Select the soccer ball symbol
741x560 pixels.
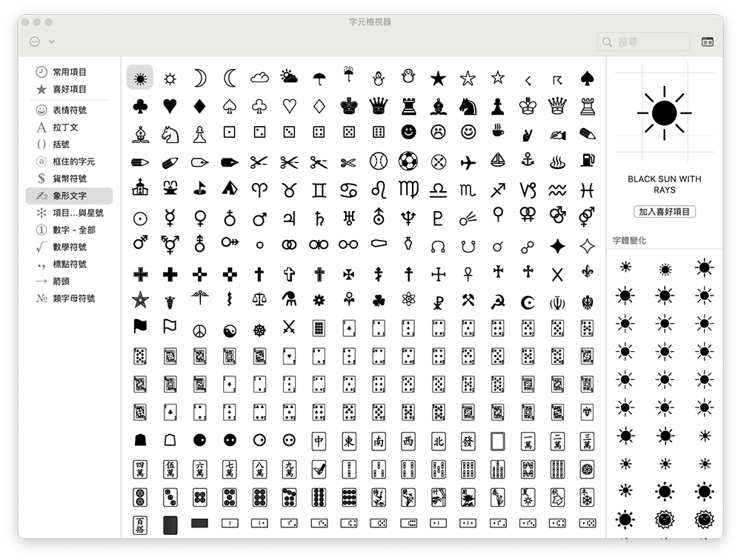(408, 161)
